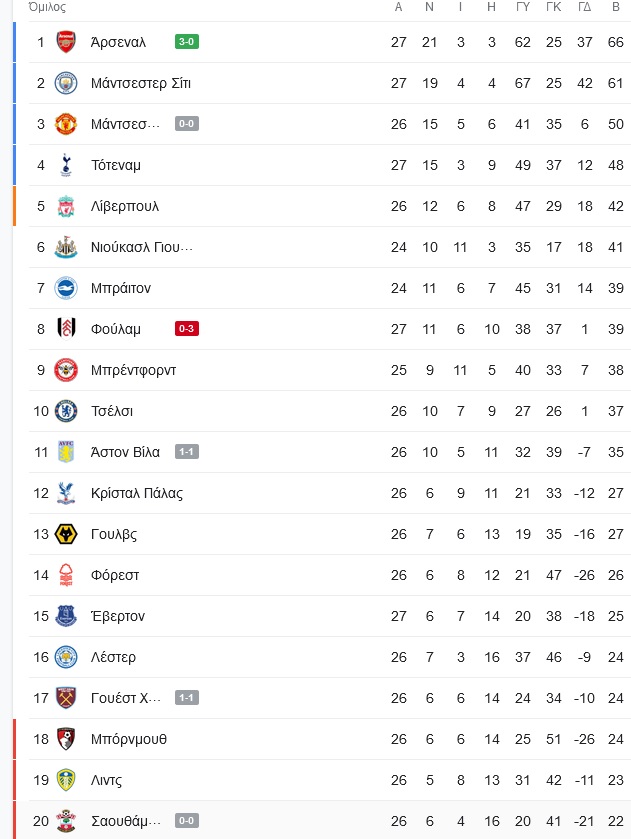Click the Wolves wolf-head crest icon

point(66,534)
